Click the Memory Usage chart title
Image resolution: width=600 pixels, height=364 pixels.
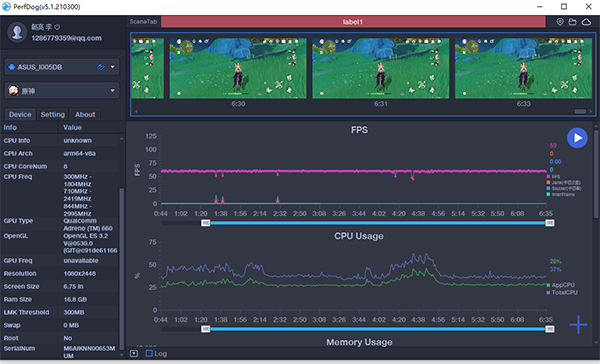pyautogui.click(x=359, y=342)
